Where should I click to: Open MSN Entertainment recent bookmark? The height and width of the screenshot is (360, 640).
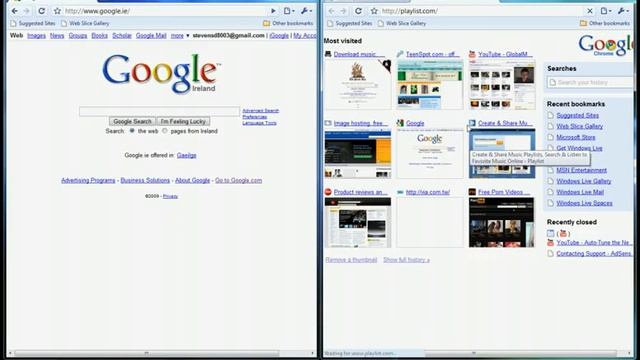581,170
